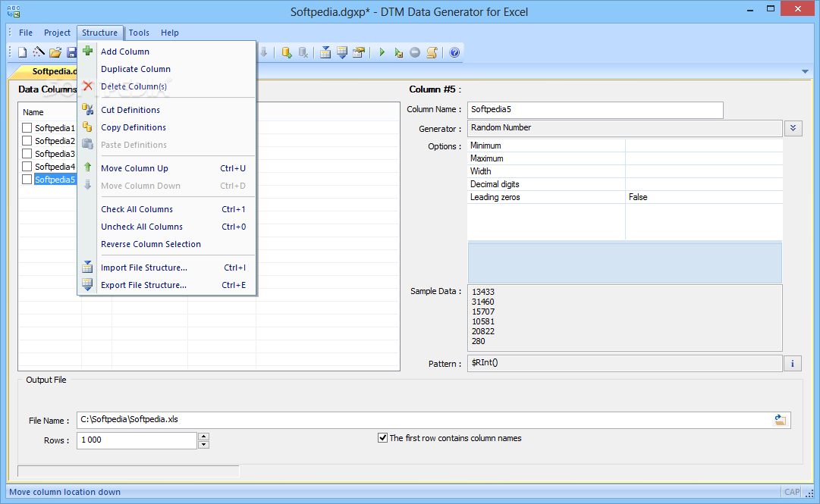The width and height of the screenshot is (820, 504).
Task: Select the Softpedia5 row label
Action: tap(55, 180)
